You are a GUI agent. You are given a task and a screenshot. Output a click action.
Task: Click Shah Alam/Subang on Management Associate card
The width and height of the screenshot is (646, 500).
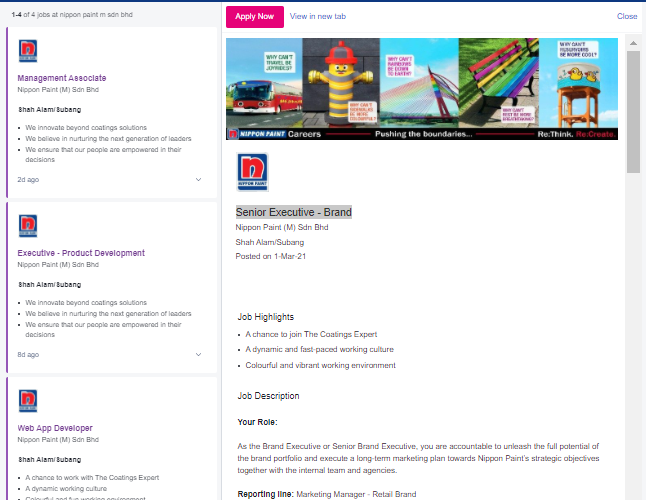click(49, 110)
